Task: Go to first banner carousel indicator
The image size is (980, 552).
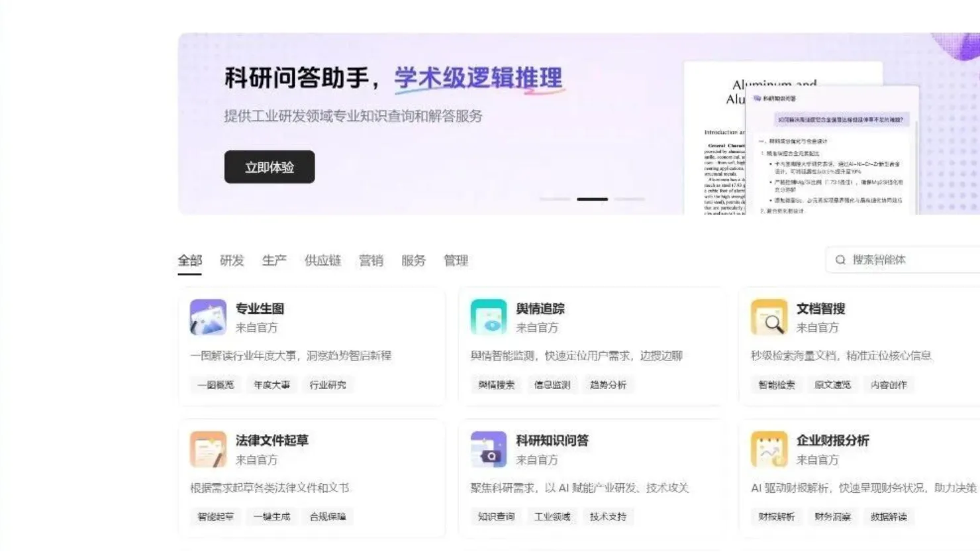Action: pyautogui.click(x=555, y=199)
